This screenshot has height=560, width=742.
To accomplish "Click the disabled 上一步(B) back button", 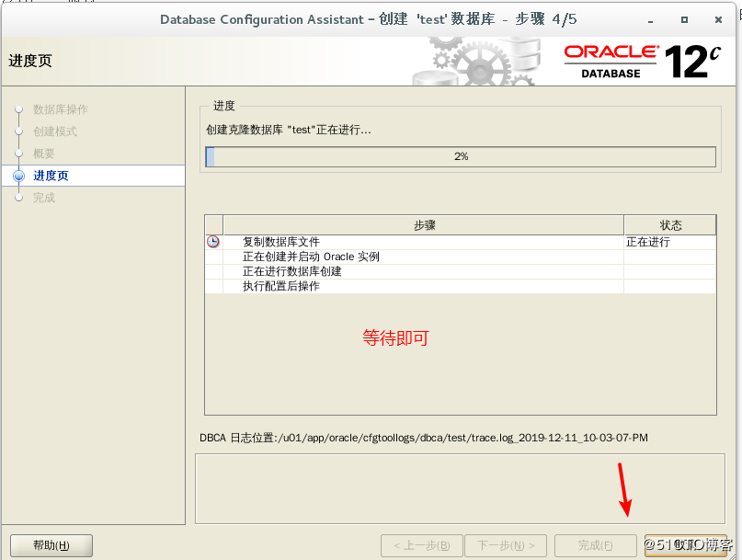I will click(x=422, y=546).
